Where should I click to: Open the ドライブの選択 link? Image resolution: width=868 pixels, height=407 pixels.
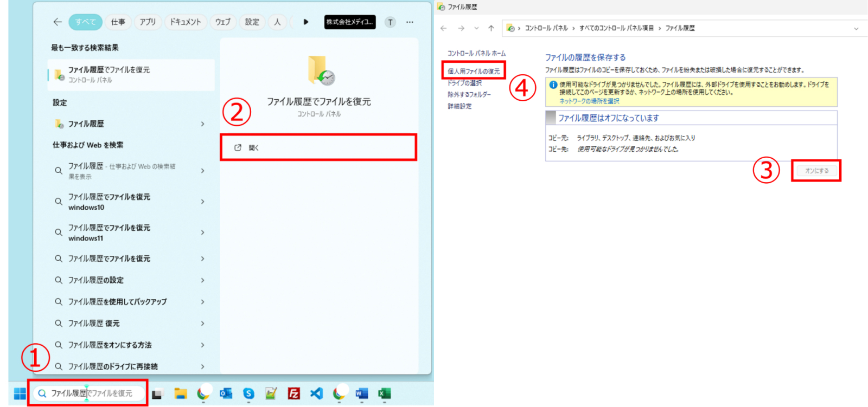point(464,83)
